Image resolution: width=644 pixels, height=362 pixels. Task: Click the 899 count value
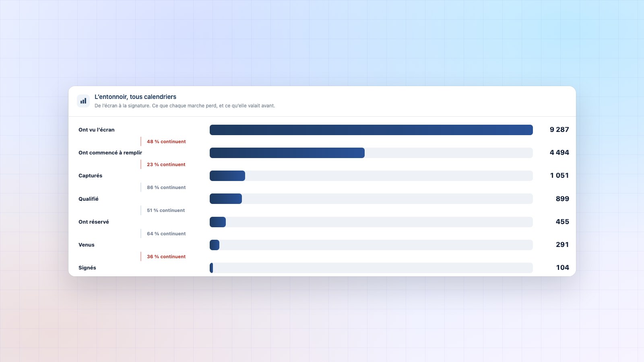(x=562, y=199)
